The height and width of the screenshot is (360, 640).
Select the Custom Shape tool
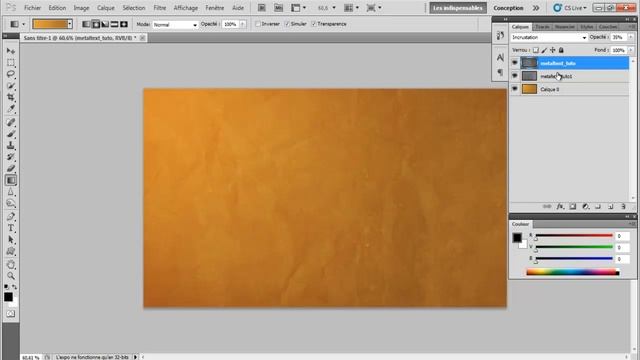click(11, 251)
